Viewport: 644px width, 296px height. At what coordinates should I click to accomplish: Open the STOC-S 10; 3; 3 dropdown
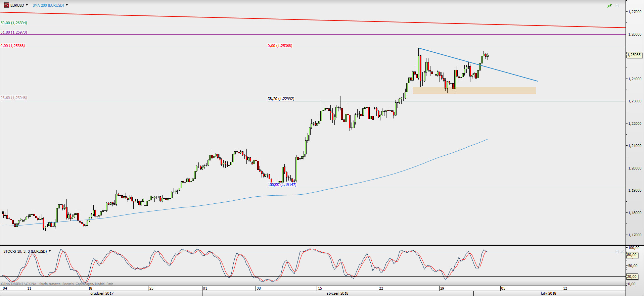click(x=50, y=251)
